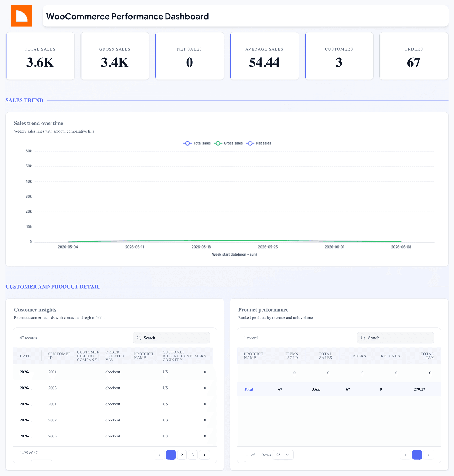Click the 2002 customer ID cell
The height and width of the screenshot is (476, 454).
coord(52,420)
